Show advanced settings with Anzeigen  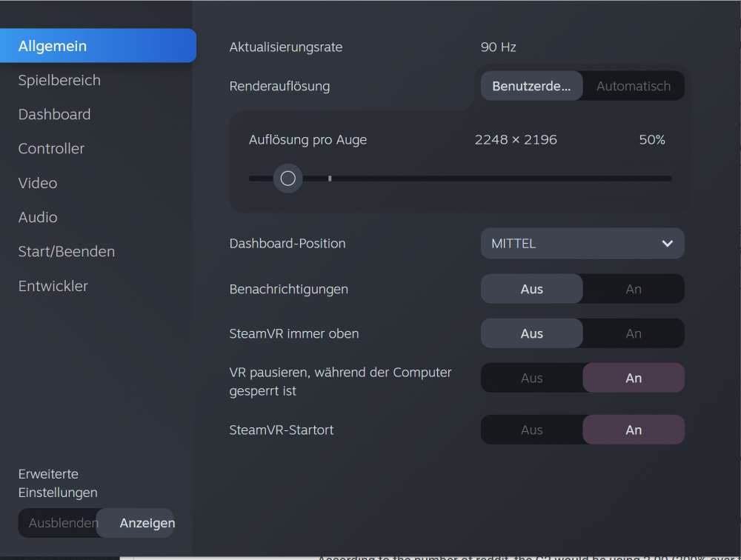pos(147,523)
